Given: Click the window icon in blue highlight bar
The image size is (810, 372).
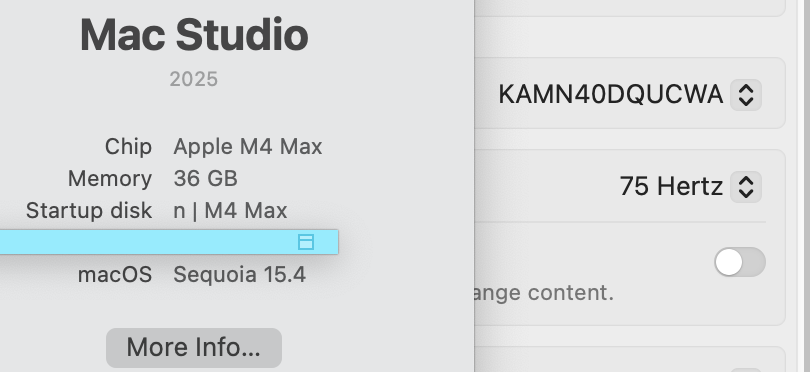Looking at the screenshot, I should [306, 242].
